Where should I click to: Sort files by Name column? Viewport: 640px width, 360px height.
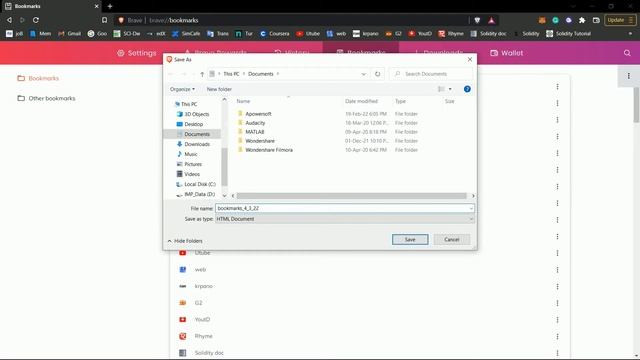pyautogui.click(x=243, y=101)
